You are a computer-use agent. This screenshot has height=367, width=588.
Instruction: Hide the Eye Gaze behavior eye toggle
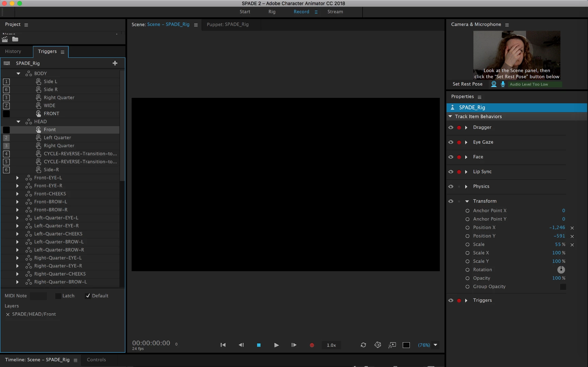[451, 142]
